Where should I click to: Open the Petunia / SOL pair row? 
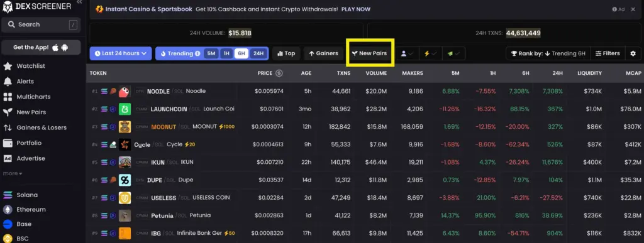[365, 215]
